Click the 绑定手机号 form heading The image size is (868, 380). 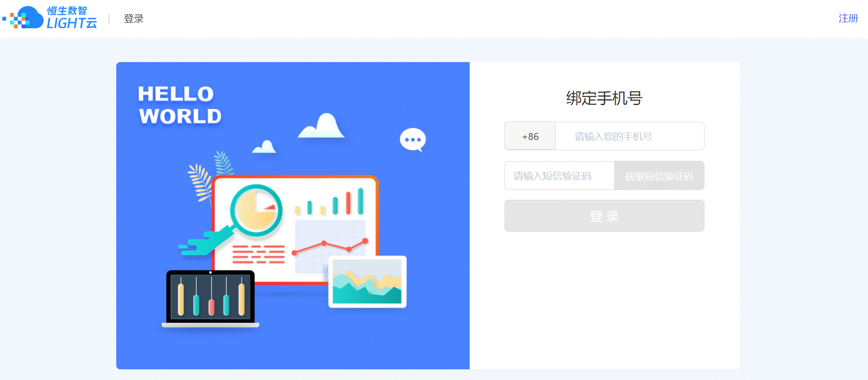604,98
